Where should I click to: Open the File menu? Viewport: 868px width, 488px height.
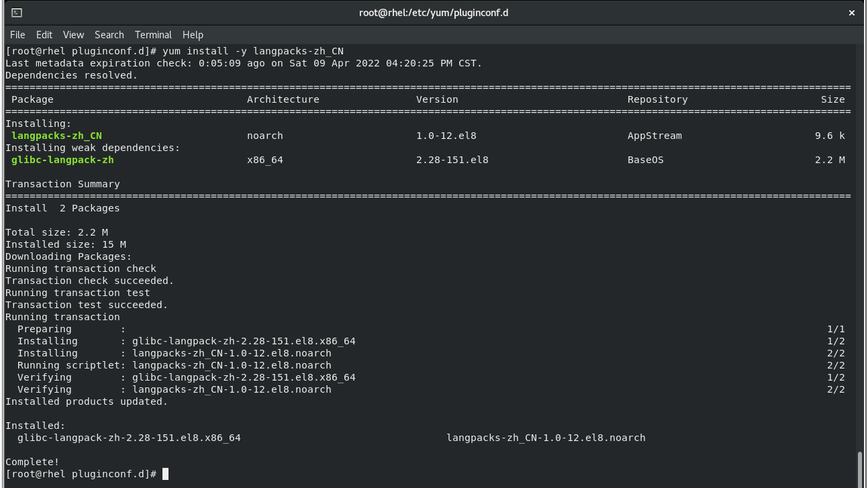(x=17, y=34)
